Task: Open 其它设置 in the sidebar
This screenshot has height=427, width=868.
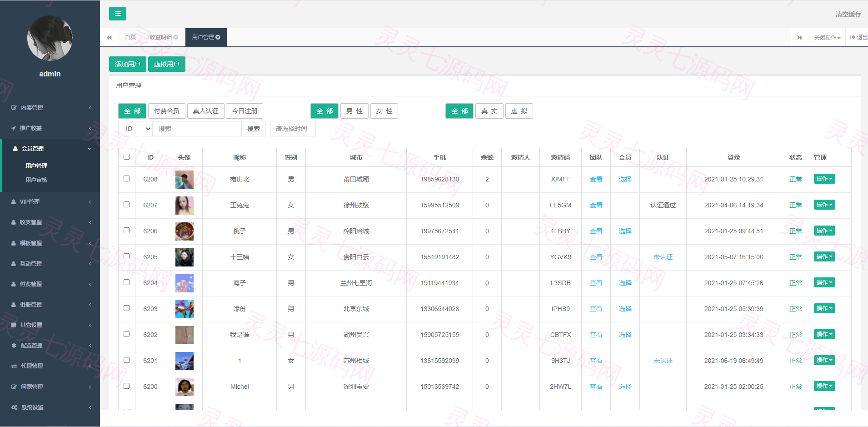Action: pos(50,325)
